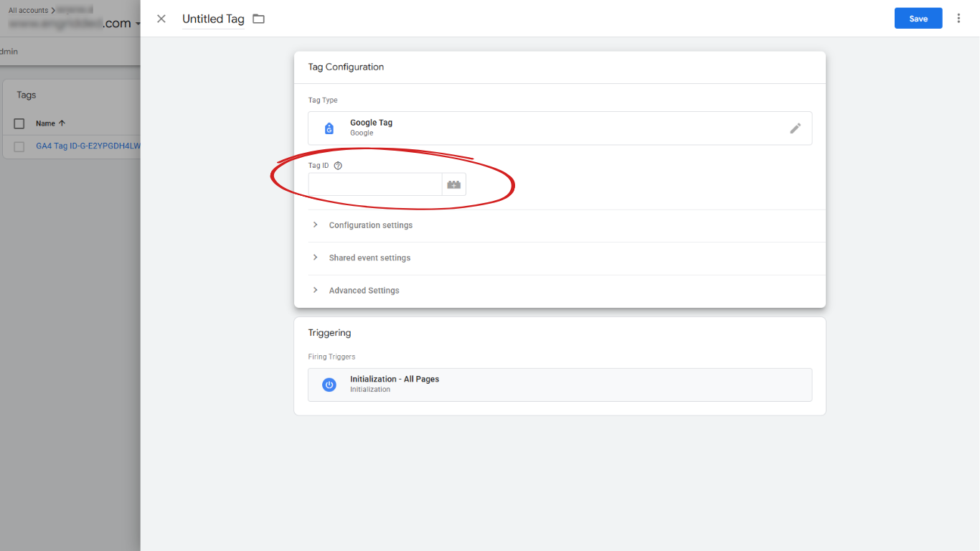Check the GA4 Tag row checkbox
Screen dimensions: 980x551
point(19,146)
